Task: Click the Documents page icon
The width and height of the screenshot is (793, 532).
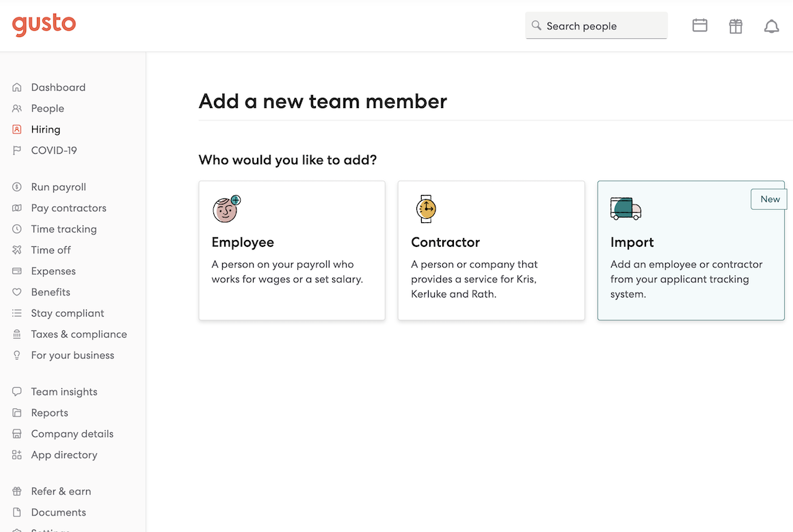Action: 16,512
